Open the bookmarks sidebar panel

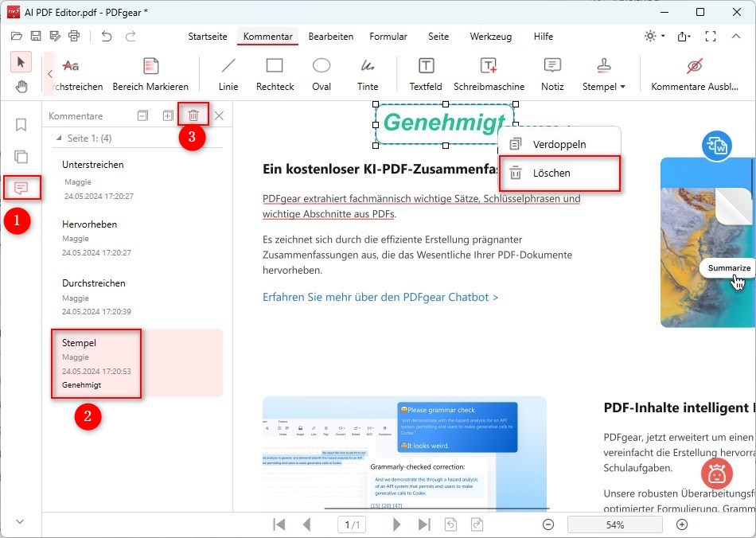[21, 125]
